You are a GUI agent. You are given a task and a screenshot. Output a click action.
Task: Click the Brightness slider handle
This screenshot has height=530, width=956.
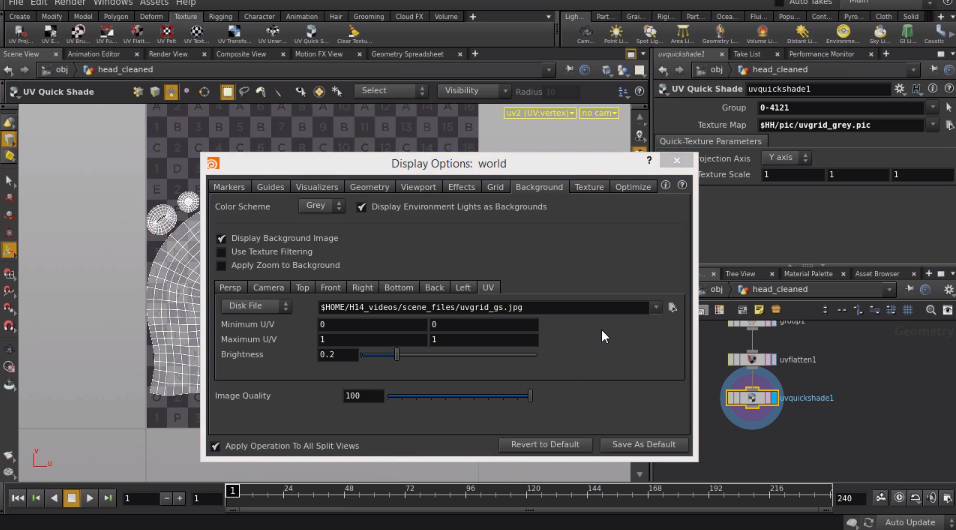[x=397, y=354]
